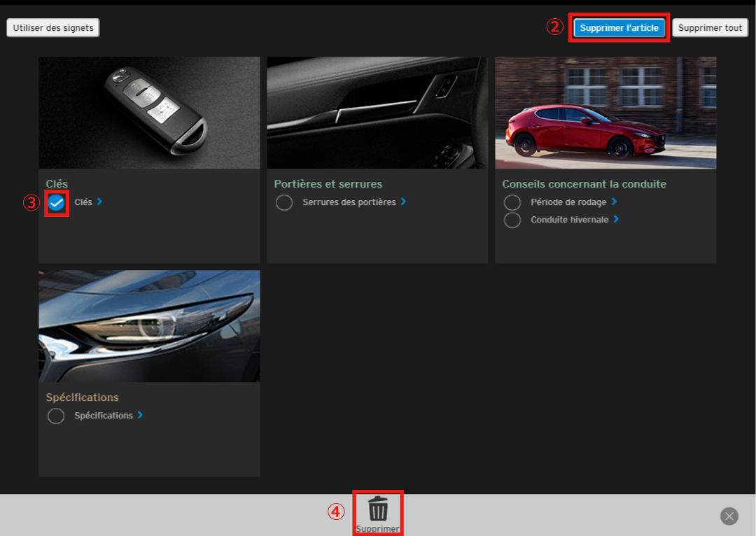
Task: Close the bottom bar with X icon
Action: pos(729,516)
